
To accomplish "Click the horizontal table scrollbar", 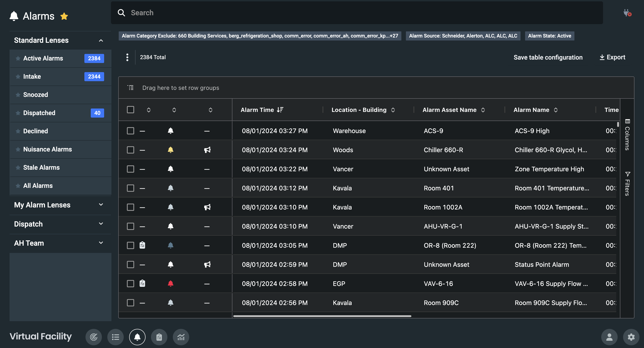I will click(x=322, y=316).
